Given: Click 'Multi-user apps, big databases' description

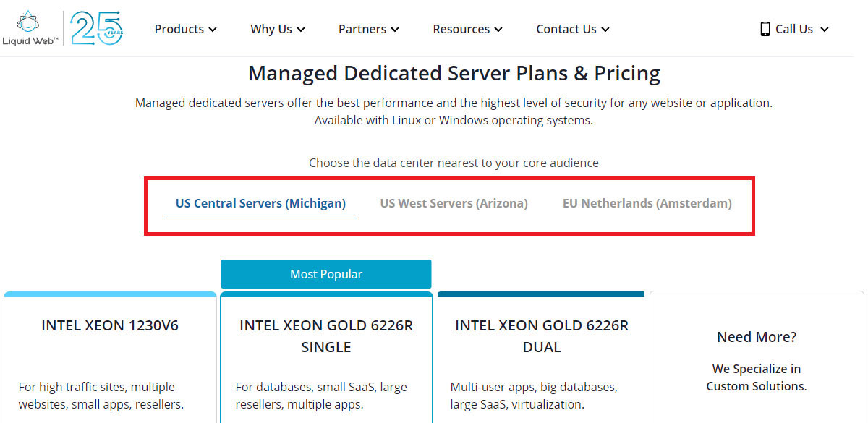Looking at the screenshot, I should pyautogui.click(x=534, y=396).
